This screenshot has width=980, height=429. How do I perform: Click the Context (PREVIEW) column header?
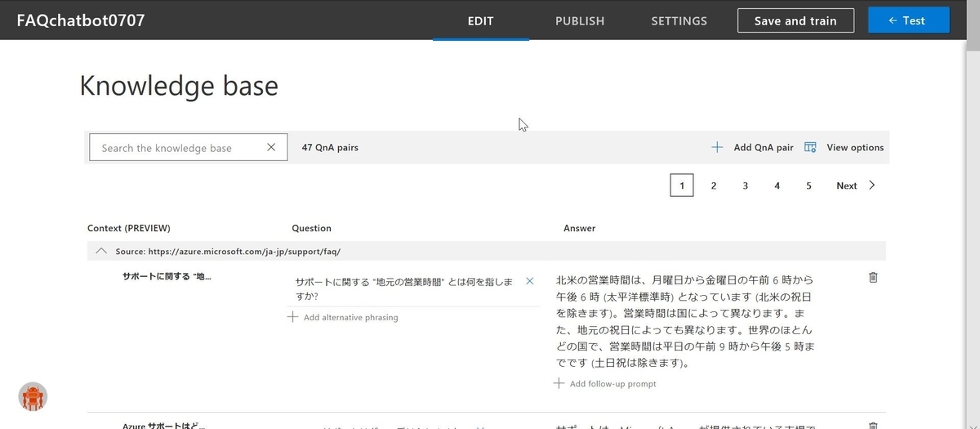129,229
